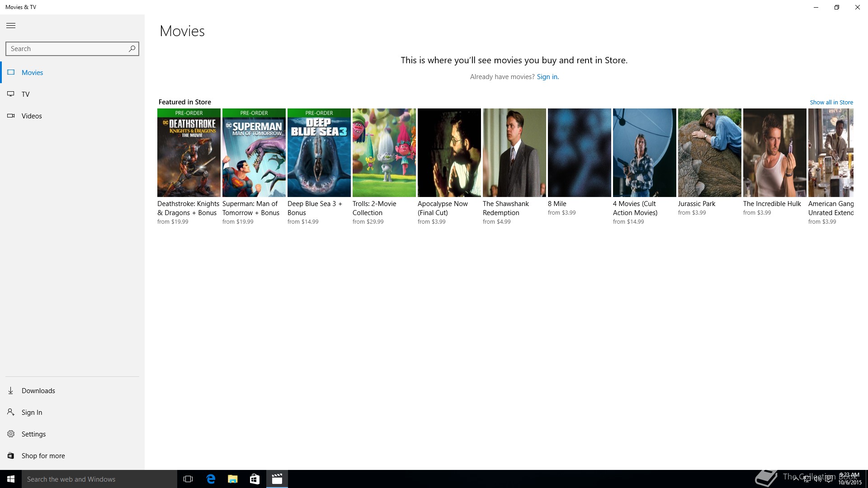Open the Superman Man of Tomorrow poster
The width and height of the screenshot is (868, 488).
point(254,153)
